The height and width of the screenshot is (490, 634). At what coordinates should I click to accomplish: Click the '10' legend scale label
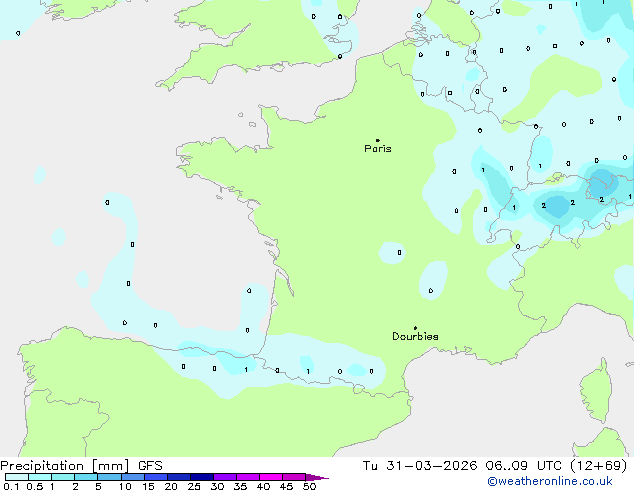(125, 486)
